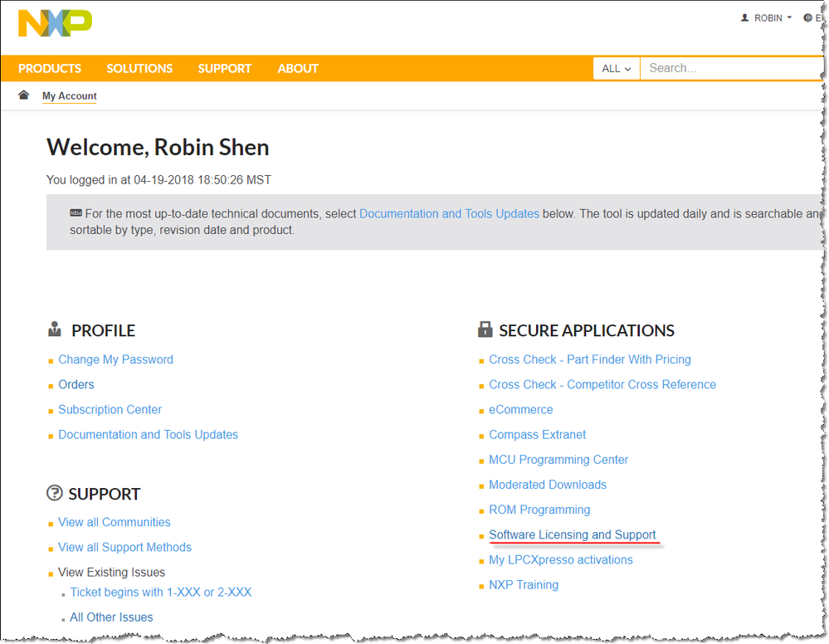Click the user profile icon beside ROBIN
Screen dimensions: 829x644
click(x=744, y=18)
